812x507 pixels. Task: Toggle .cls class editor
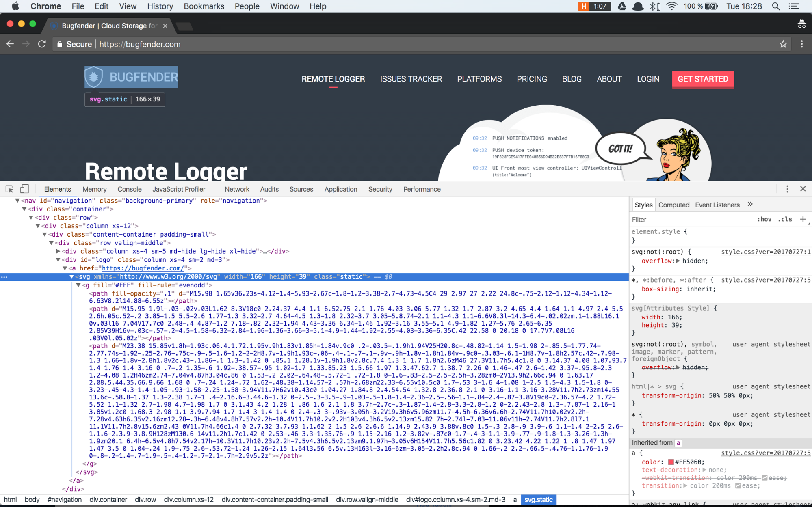click(x=785, y=219)
